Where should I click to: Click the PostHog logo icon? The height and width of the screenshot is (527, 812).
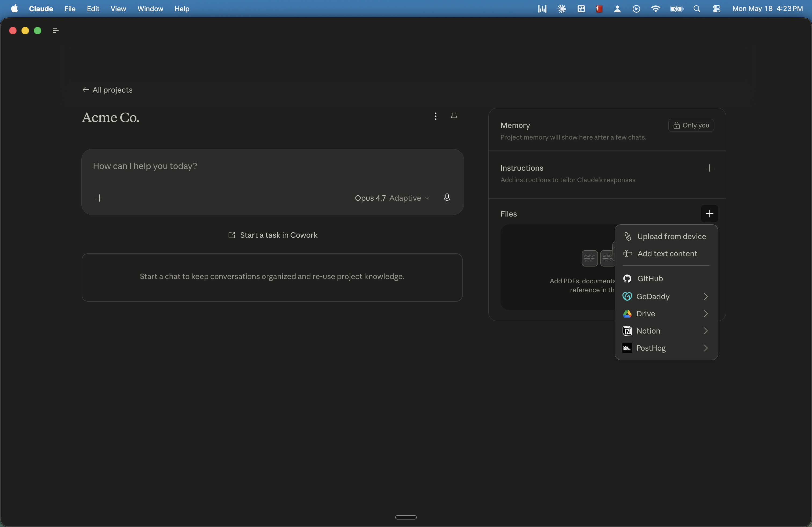tap(627, 348)
